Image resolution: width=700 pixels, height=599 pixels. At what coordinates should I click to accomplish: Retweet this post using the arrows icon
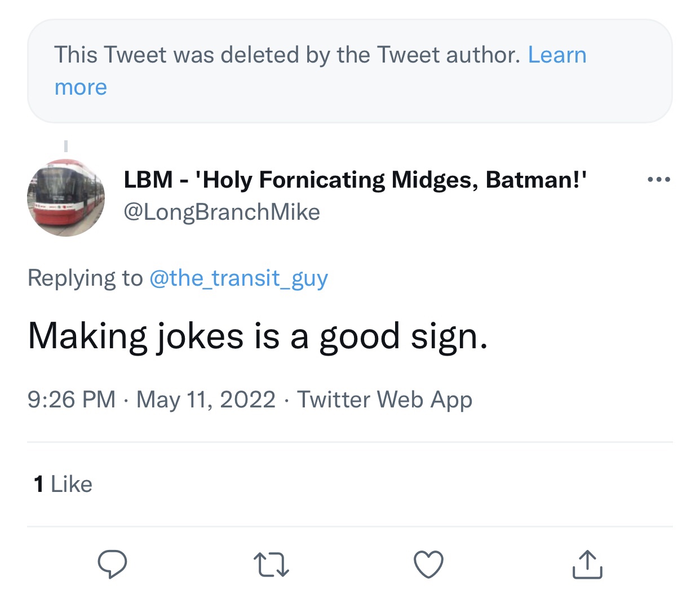pyautogui.click(x=271, y=565)
